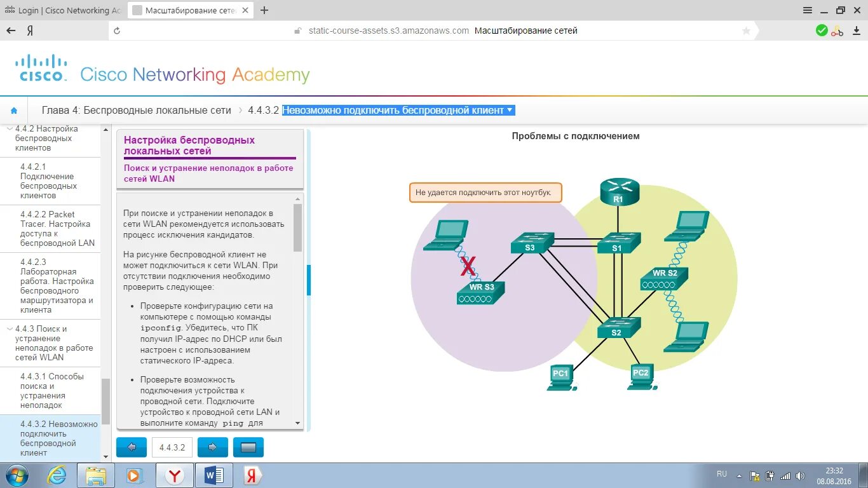The width and height of the screenshot is (868, 488).
Task: Click the PC2 computer icon
Action: point(642,376)
